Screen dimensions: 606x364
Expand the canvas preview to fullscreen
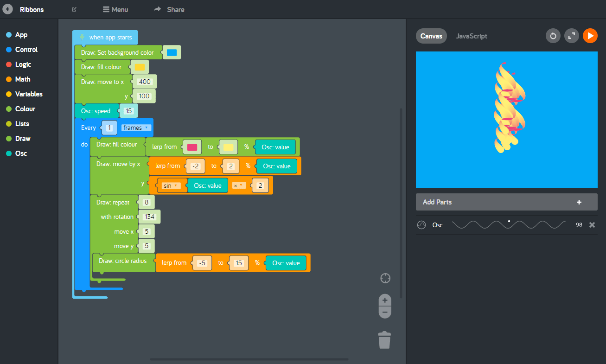[x=571, y=36]
